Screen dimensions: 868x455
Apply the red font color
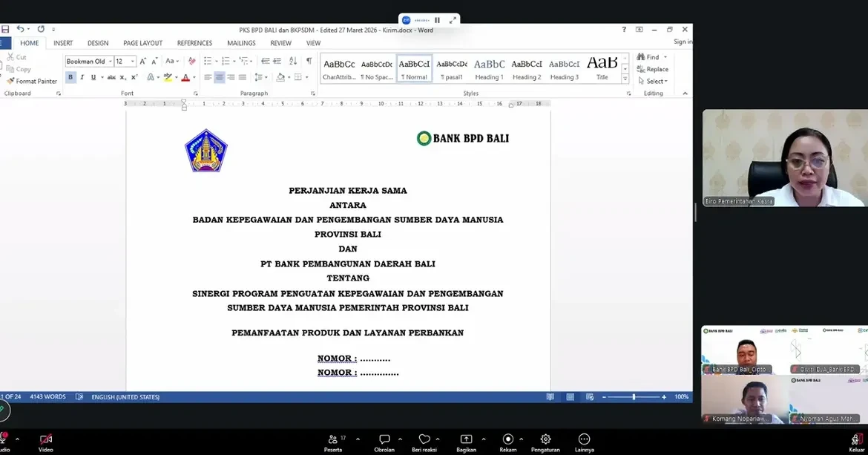point(185,77)
